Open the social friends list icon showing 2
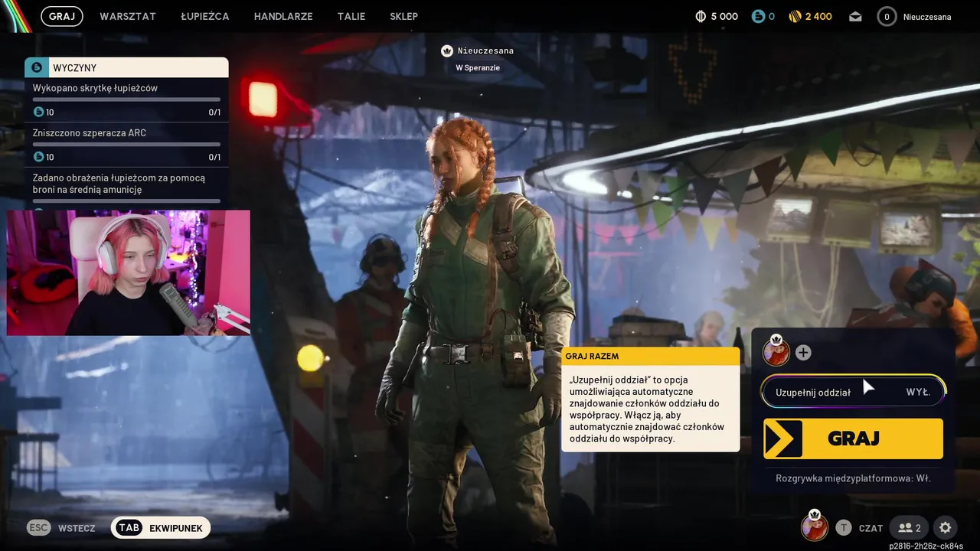This screenshot has width=980, height=551. click(910, 528)
